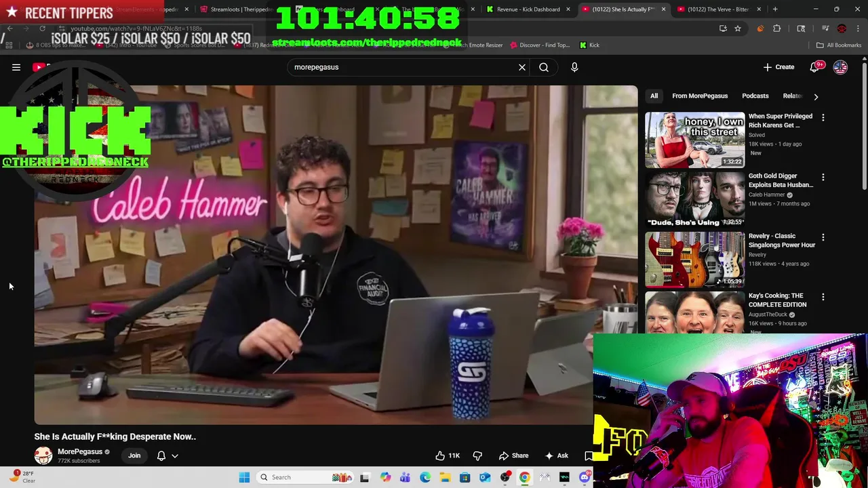Image resolution: width=868 pixels, height=488 pixels.
Task: Open Revelry guitars video thumbnail
Action: click(x=694, y=259)
